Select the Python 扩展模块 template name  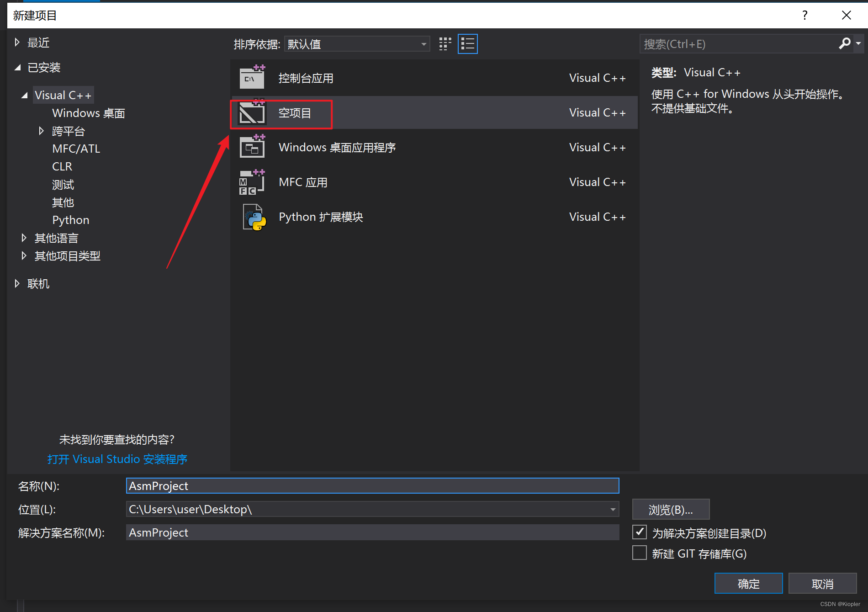coord(321,217)
